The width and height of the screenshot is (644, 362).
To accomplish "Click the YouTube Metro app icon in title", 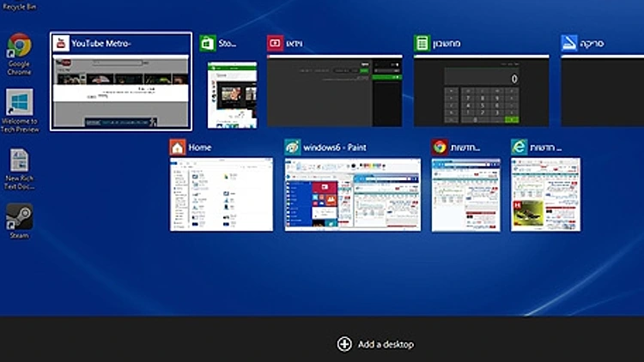I will tap(60, 43).
